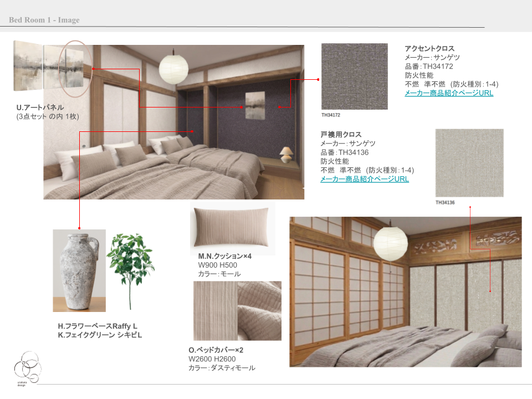The height and width of the screenshot is (399, 532).
Task: Click the twin-bed bedroom render with dark accent wall
Action: pyautogui.click(x=173, y=122)
